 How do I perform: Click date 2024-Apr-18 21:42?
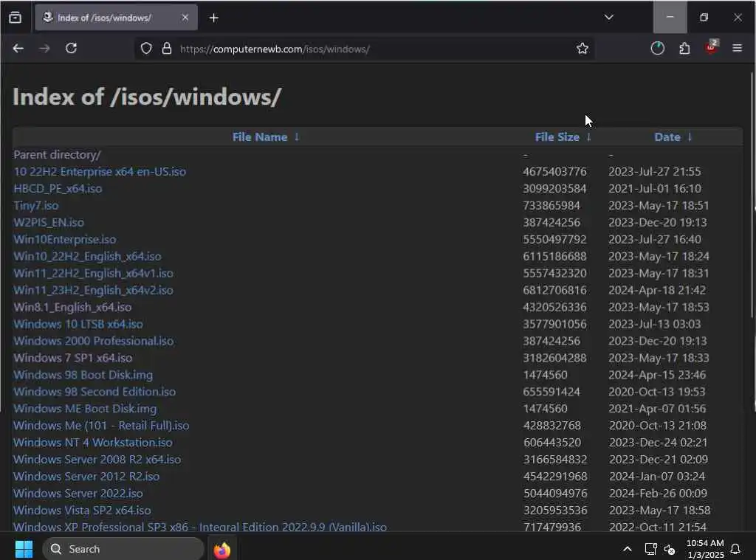pyautogui.click(x=656, y=290)
